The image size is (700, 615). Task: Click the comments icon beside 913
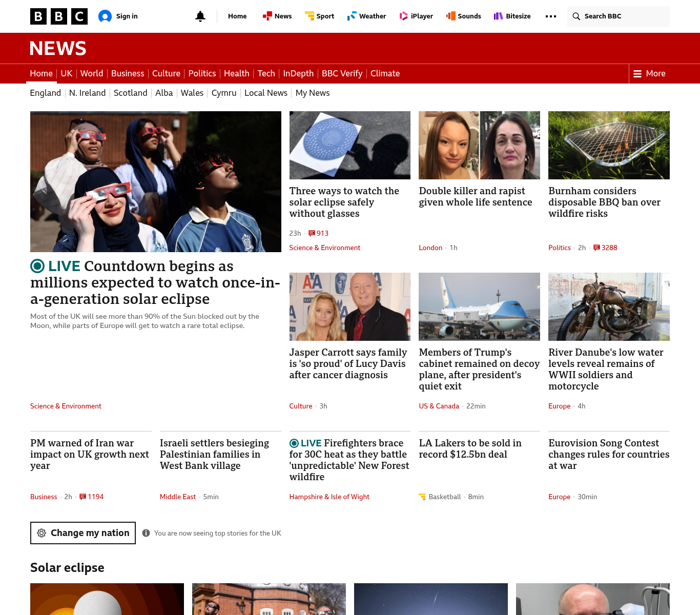(312, 233)
